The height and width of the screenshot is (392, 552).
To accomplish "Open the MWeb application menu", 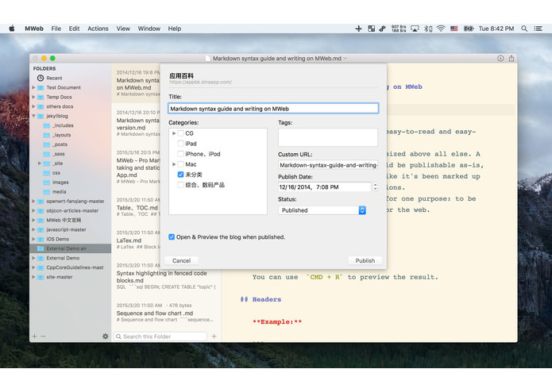I will (34, 29).
